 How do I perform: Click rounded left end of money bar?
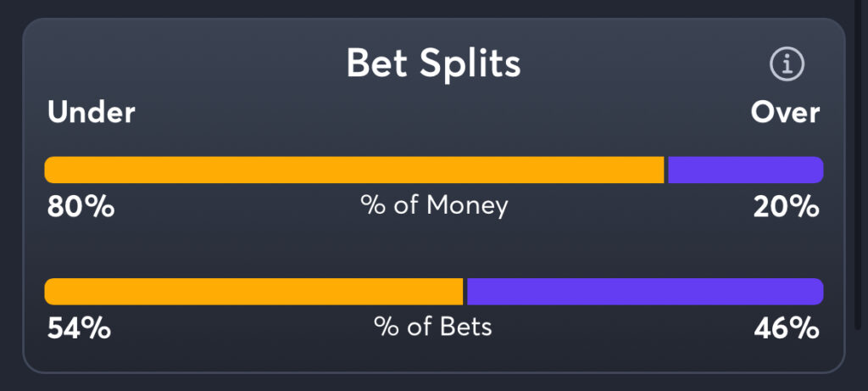tap(51, 170)
